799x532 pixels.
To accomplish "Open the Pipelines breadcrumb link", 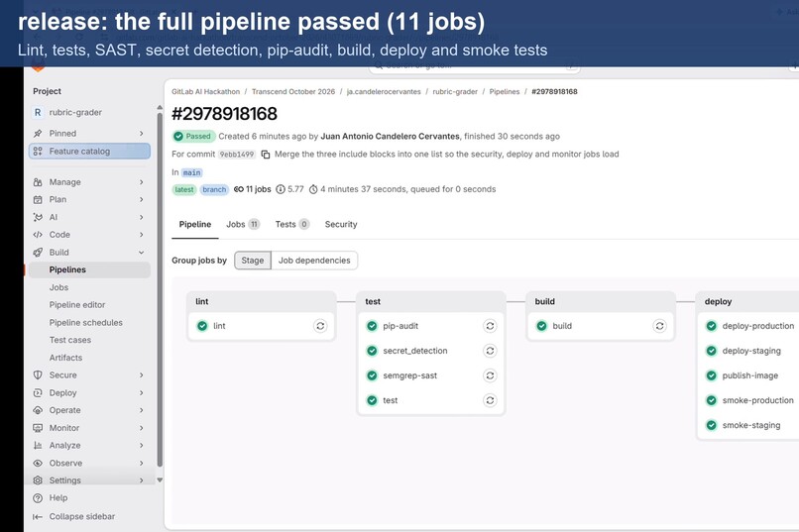I will [505, 91].
